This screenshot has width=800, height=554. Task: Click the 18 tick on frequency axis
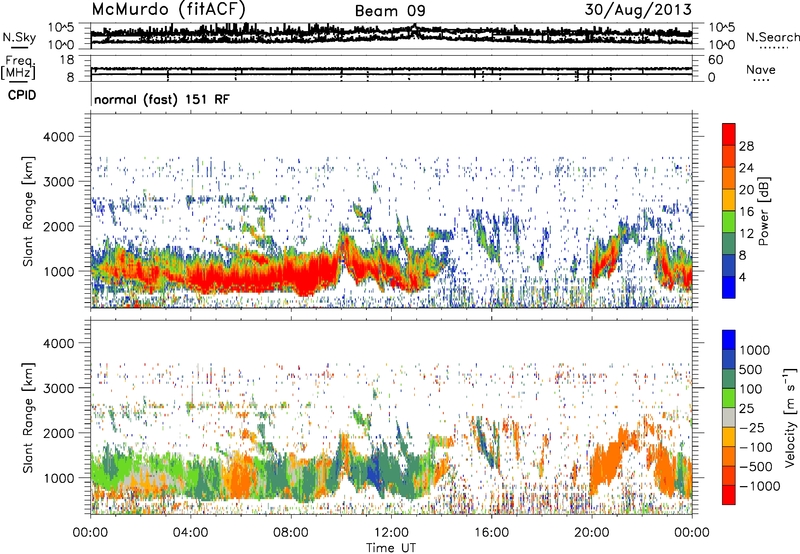click(67, 60)
